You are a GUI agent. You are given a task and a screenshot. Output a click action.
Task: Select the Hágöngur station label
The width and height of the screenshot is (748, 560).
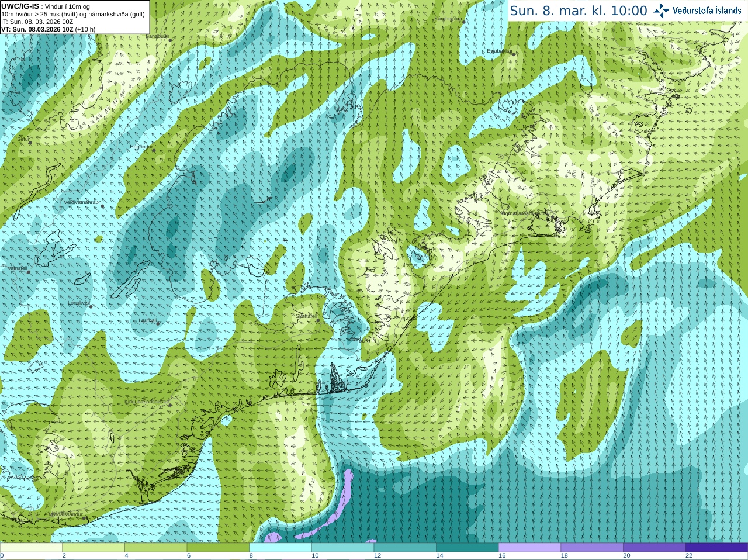pos(141,147)
